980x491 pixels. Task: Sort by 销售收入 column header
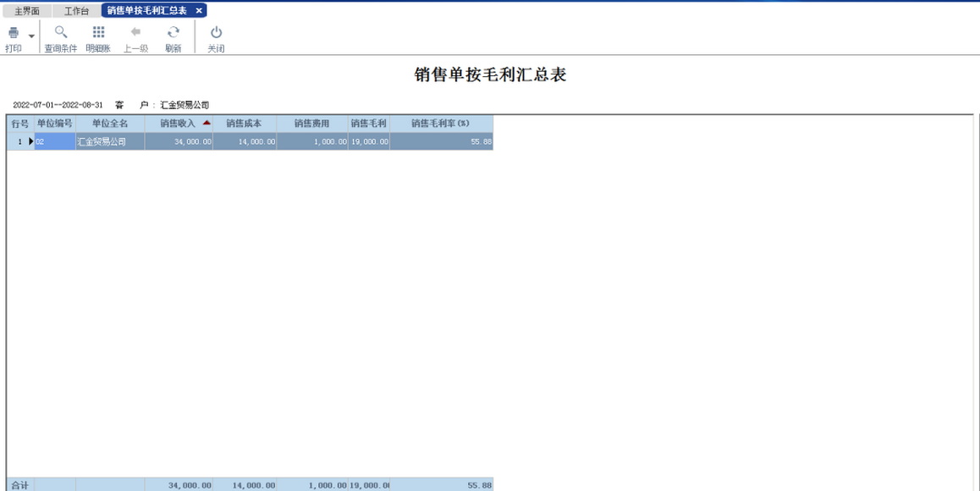[178, 124]
